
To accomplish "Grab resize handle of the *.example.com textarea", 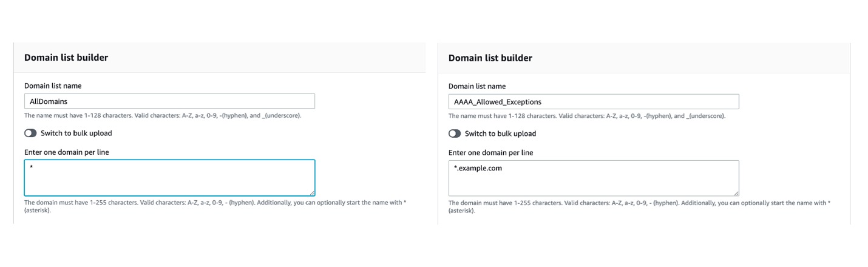I will (736, 192).
